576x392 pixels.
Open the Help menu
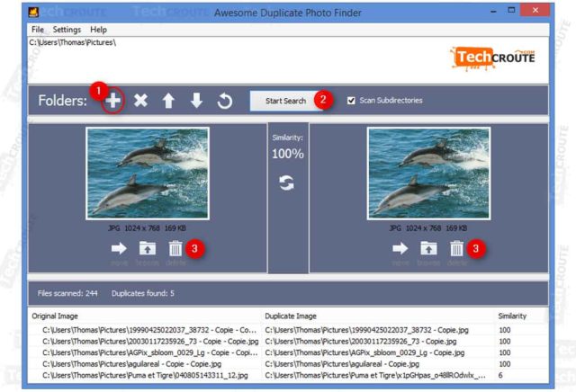click(98, 30)
